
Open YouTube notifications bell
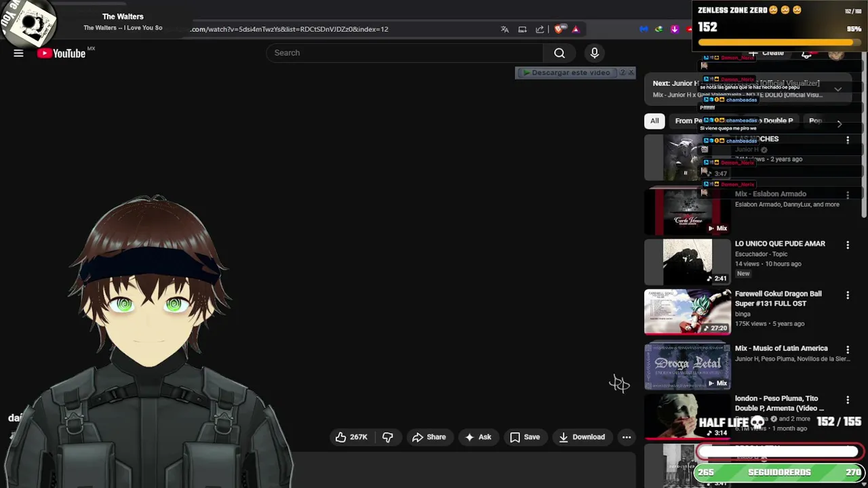point(806,54)
